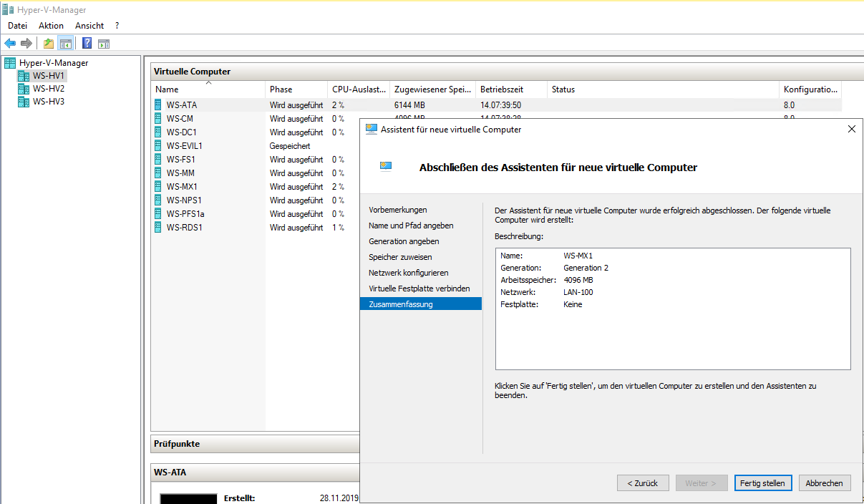Click the server icon next to WS-HV1
Viewport: 864px width, 504px height.
[x=24, y=76]
